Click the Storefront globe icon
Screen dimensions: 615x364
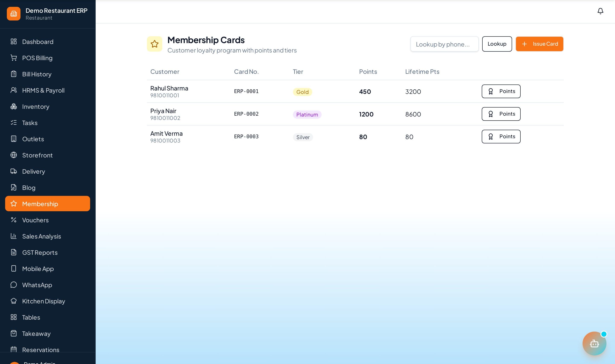[14, 155]
